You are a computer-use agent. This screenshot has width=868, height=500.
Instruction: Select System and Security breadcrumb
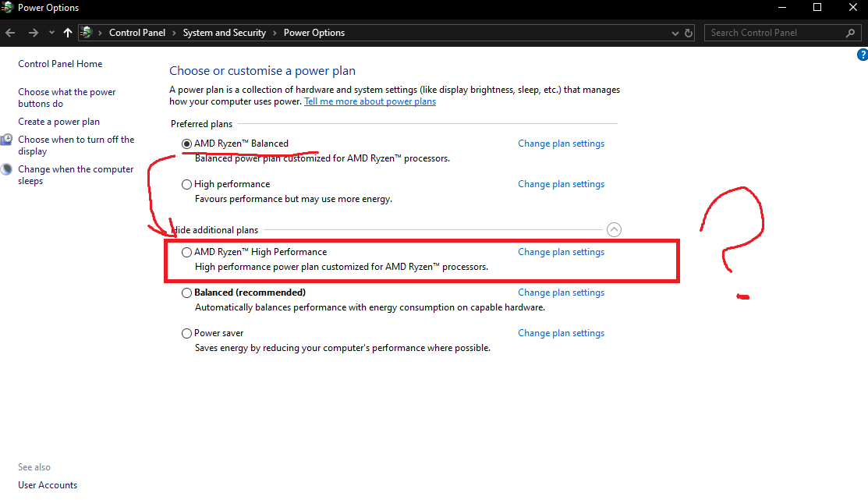point(224,33)
